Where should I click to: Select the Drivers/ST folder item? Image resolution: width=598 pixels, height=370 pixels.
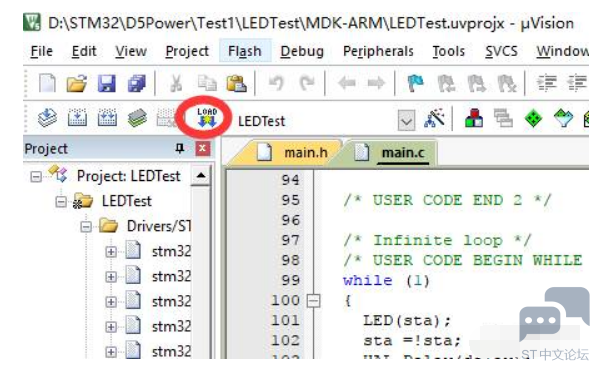[159, 226]
